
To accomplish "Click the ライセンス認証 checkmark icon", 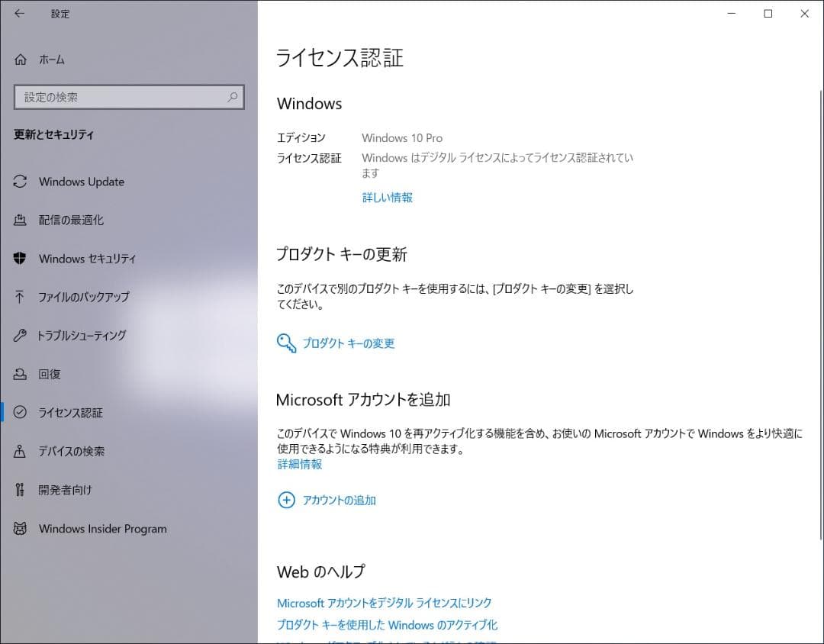I will pyautogui.click(x=20, y=413).
